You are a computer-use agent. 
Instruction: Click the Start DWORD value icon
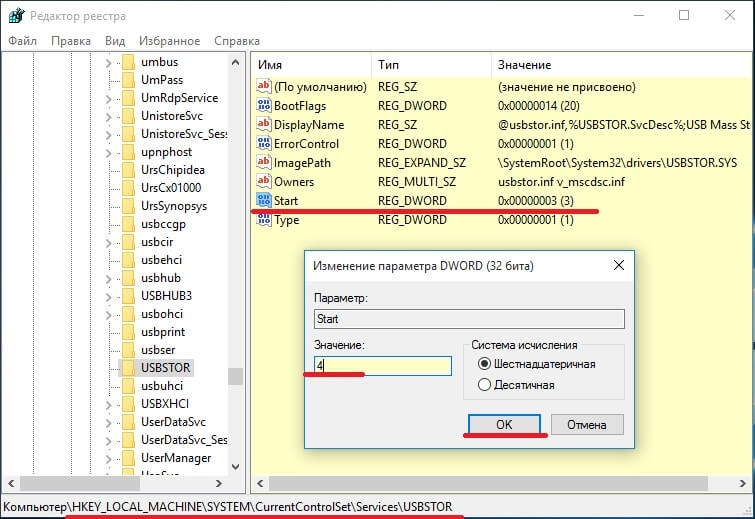coord(264,201)
